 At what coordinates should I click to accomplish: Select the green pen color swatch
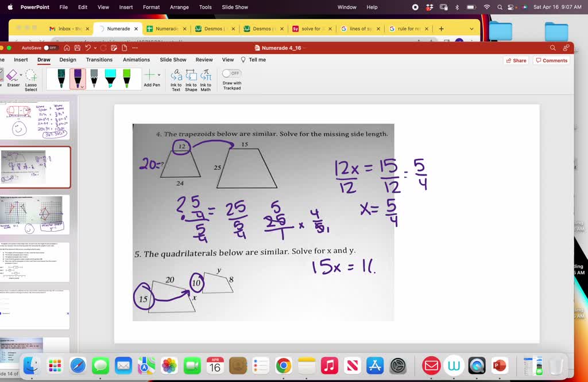[126, 76]
